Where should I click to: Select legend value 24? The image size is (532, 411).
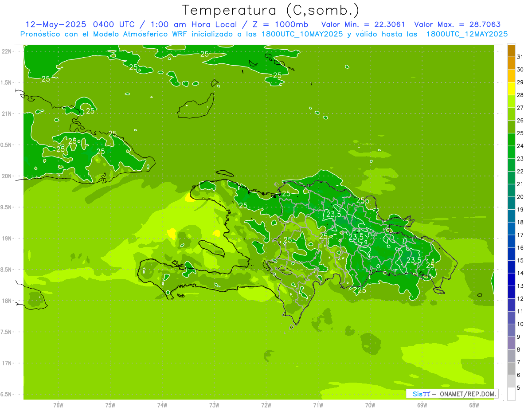click(520, 146)
